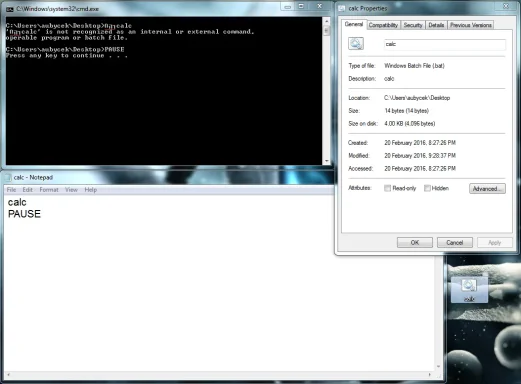The height and width of the screenshot is (384, 521).
Task: Open Notepad File menu
Action: tap(11, 190)
